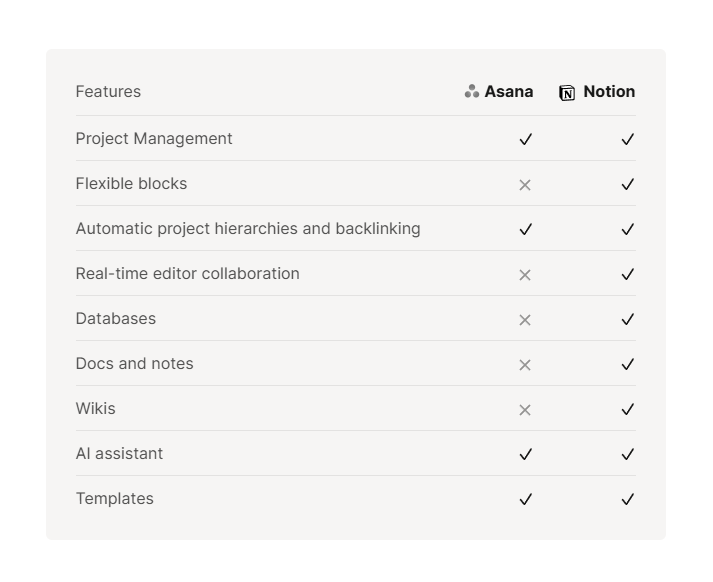
Task: Click the Notion logo icon
Action: (567, 93)
